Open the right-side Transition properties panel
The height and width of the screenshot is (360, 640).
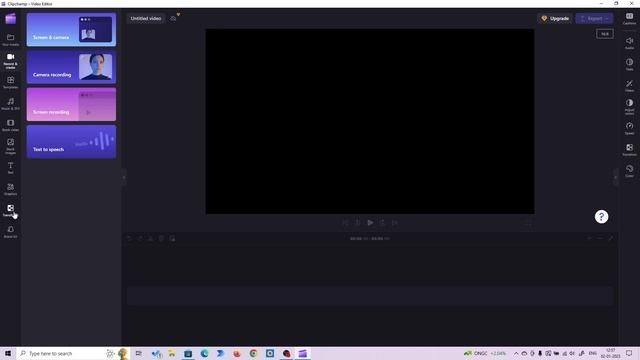click(x=629, y=149)
